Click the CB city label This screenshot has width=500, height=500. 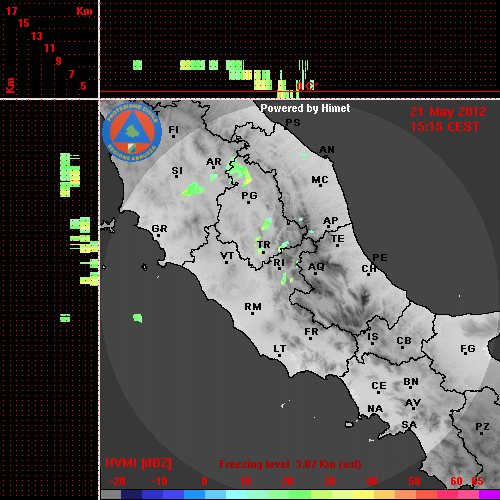click(x=404, y=341)
